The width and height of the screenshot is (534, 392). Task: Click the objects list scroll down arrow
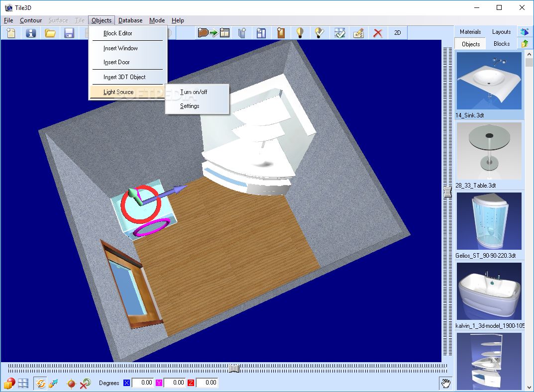(529, 387)
